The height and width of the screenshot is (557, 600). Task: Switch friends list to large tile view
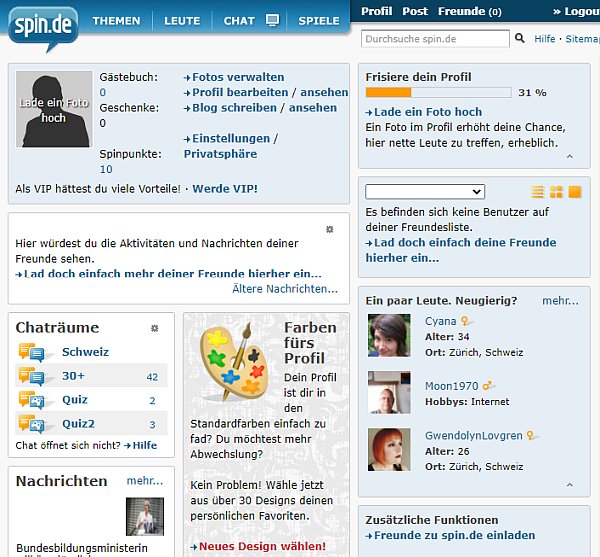pos(574,192)
